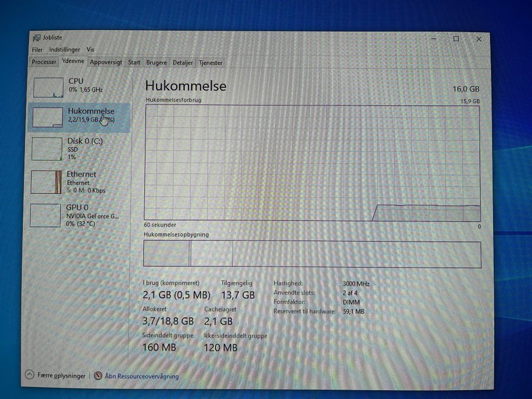Switch to the Appoversigt tab

106,62
